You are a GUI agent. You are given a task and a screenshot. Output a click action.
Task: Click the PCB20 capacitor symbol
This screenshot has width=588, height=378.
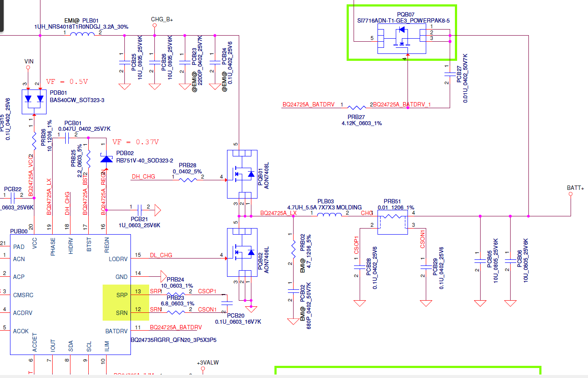coord(227,303)
